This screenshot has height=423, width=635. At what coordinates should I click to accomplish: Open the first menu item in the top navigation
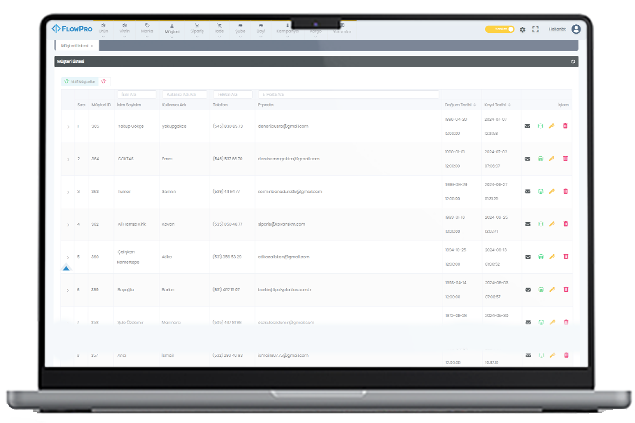click(103, 30)
